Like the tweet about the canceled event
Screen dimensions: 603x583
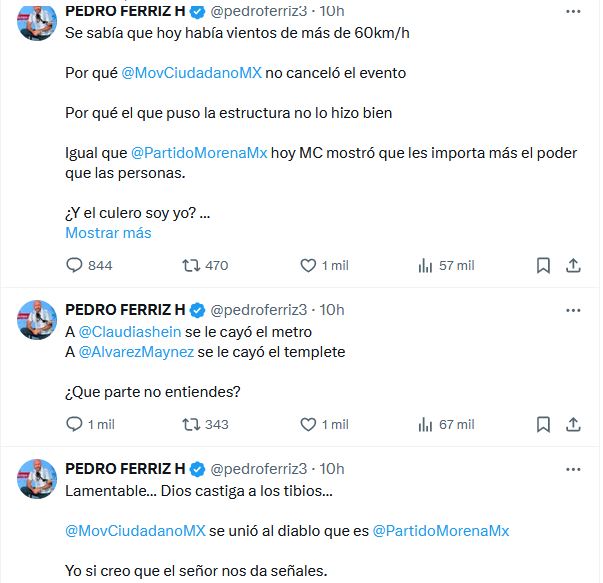tap(309, 265)
